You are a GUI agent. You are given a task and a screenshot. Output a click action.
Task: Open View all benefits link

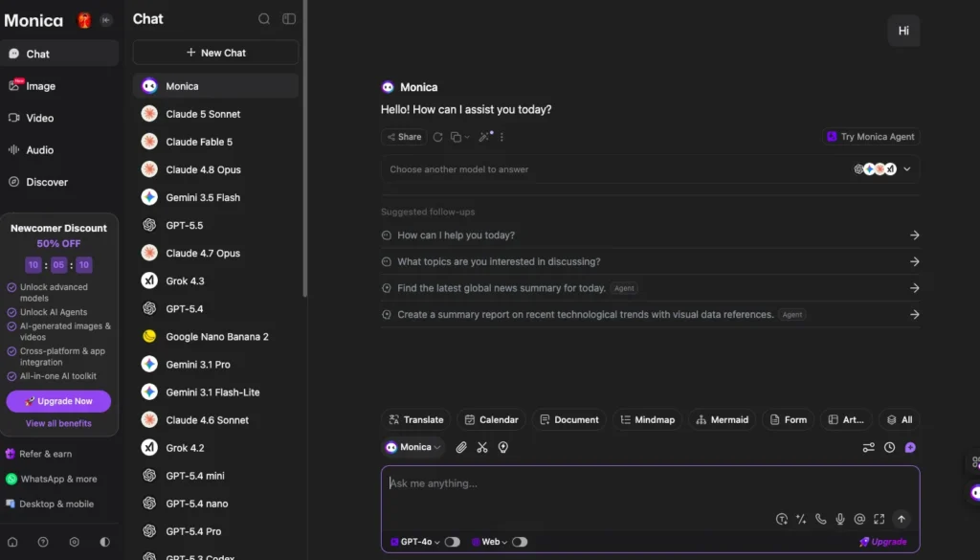(58, 424)
